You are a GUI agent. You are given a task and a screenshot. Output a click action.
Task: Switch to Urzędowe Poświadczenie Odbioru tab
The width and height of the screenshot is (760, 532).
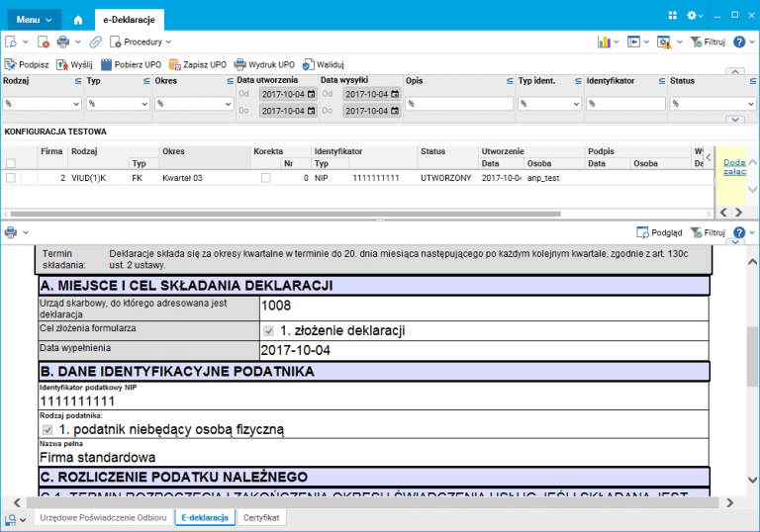pos(103,517)
